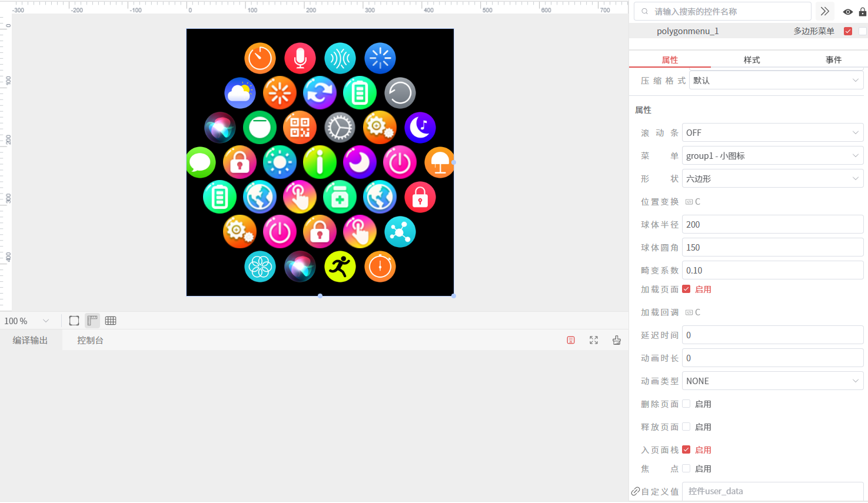
Task: Click the canvas bottom-right selection handle
Action: tap(454, 296)
